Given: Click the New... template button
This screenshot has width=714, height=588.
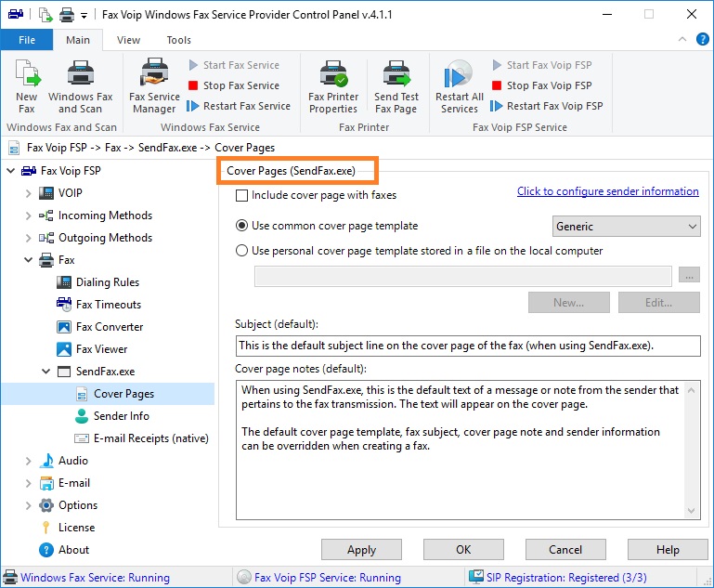Looking at the screenshot, I should pyautogui.click(x=569, y=303).
